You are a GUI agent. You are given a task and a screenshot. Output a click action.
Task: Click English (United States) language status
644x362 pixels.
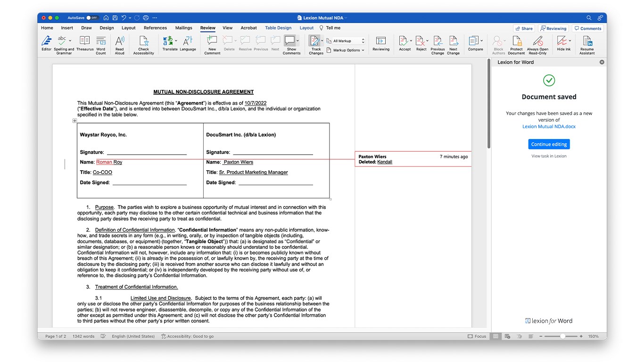pos(133,336)
